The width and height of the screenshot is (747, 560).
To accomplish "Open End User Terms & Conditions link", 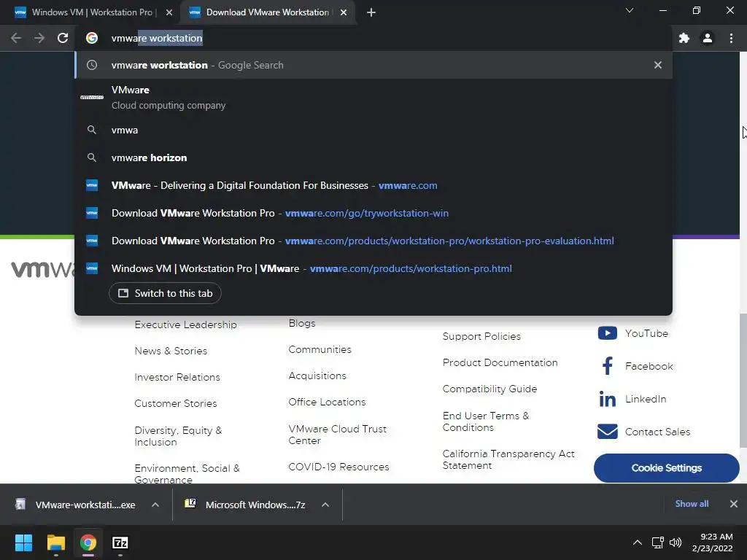I will [x=486, y=421].
